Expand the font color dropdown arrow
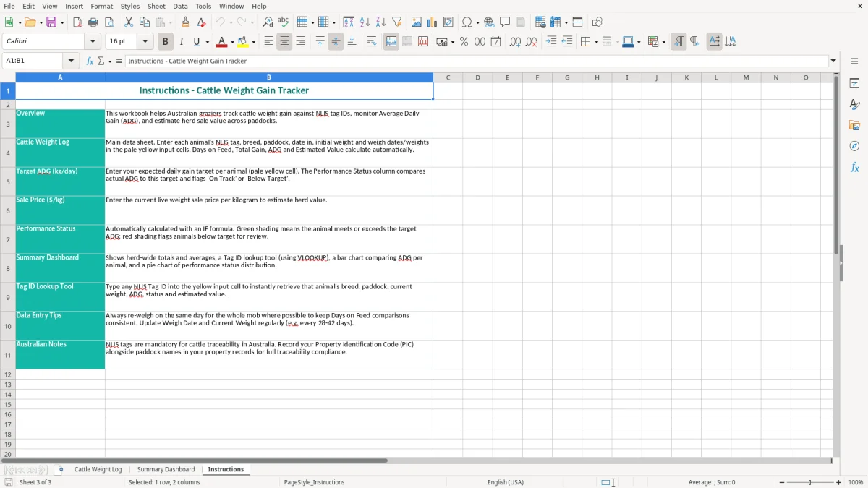Viewport: 868px width, 488px height. click(x=232, y=42)
